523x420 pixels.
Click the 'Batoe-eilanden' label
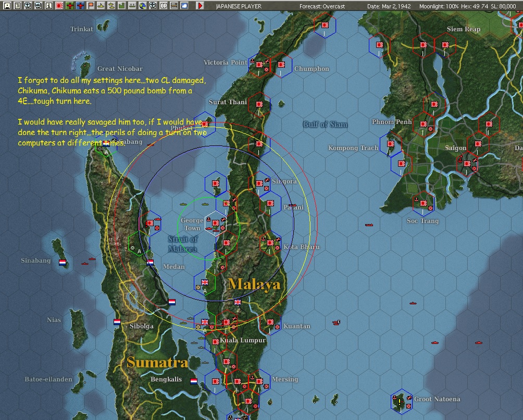48,379
